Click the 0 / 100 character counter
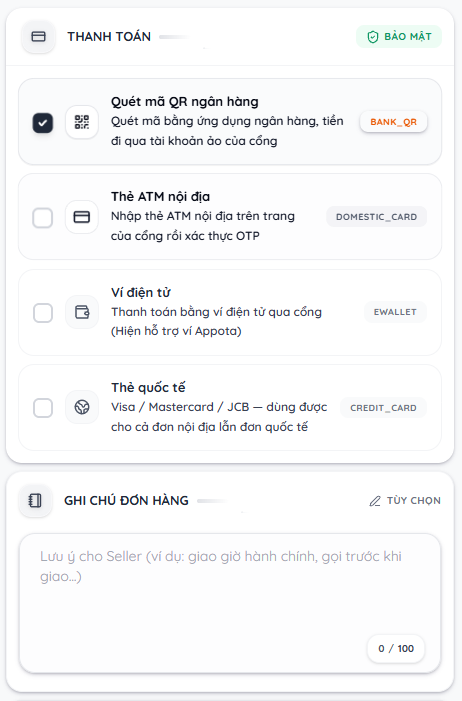The image size is (462, 701). (x=396, y=649)
